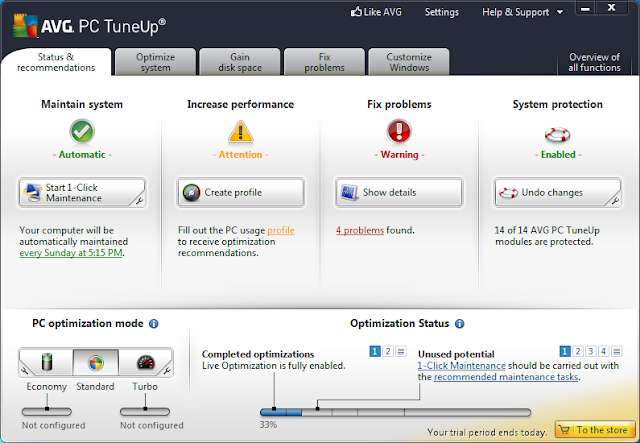Show list view of Unused potential
The height and width of the screenshot is (443, 640).
[617, 351]
